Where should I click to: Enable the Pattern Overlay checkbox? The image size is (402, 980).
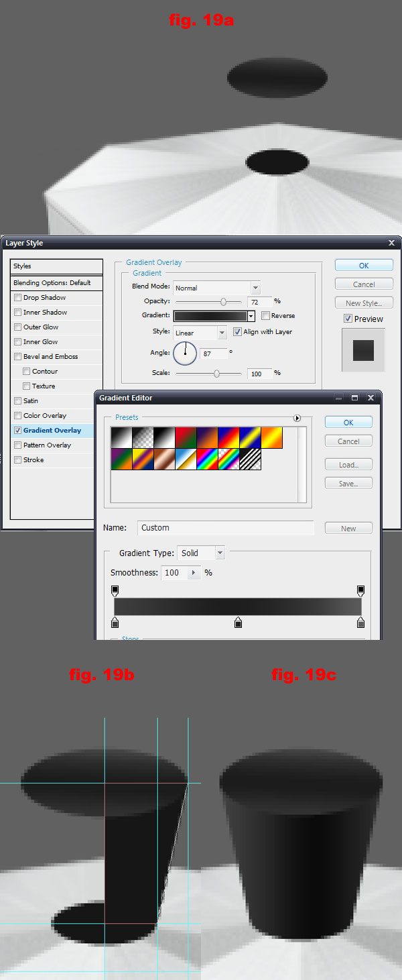[17, 445]
